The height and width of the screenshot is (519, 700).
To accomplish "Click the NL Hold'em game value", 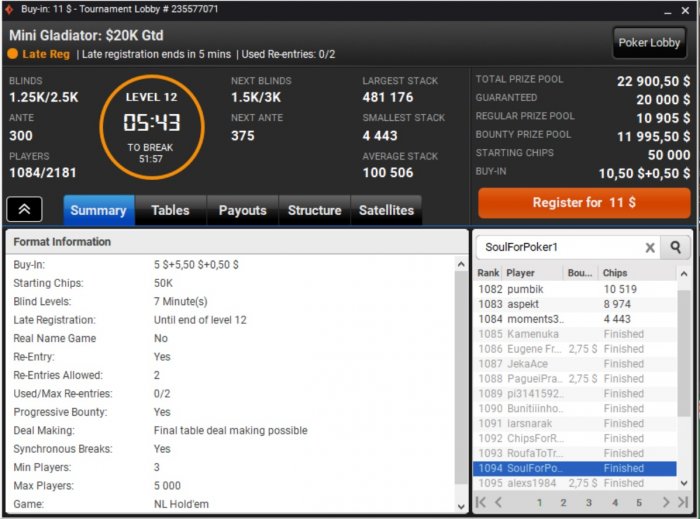I will click(x=181, y=504).
